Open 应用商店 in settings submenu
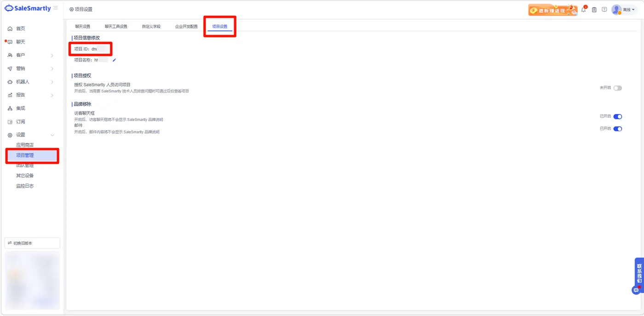644x316 pixels. (25, 145)
